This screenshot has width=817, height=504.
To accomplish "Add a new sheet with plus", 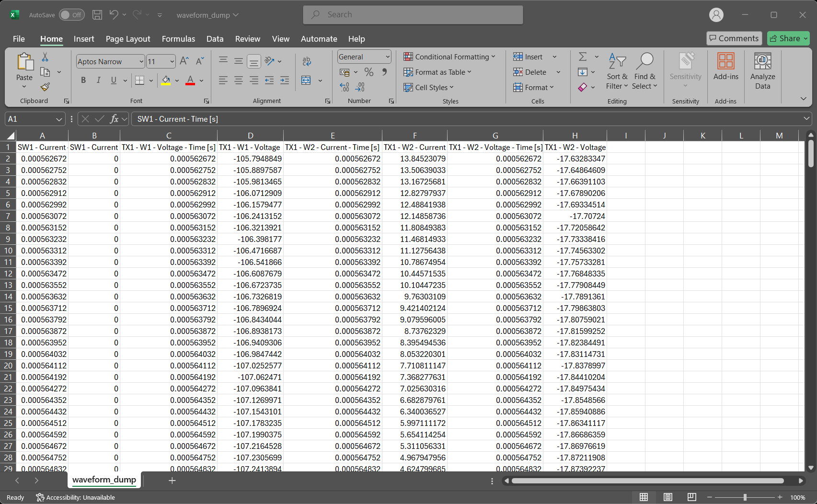I will [x=172, y=480].
